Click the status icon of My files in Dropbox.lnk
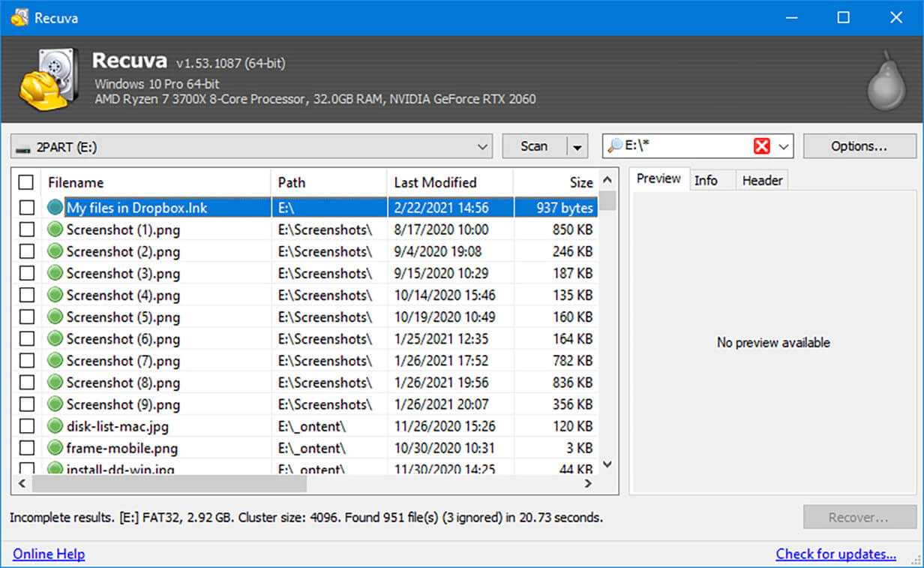 (55, 208)
